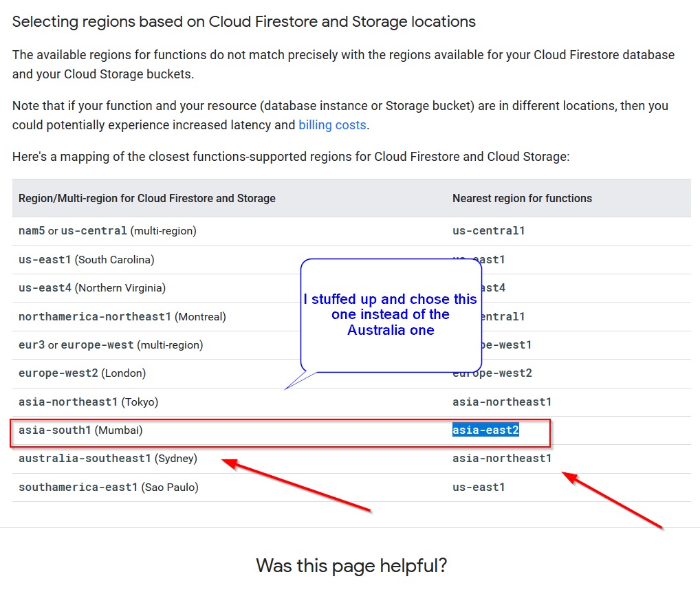Click the asia-south1 (Mumbai) region cell
Image resolution: width=700 pixels, height=592 pixels.
coord(80,430)
